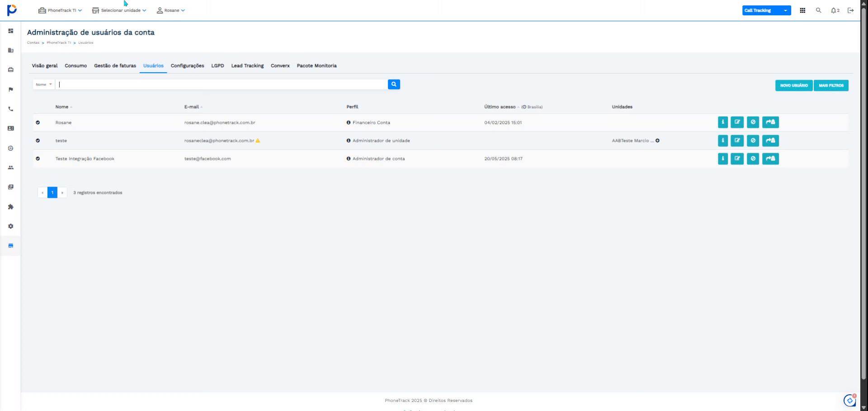Click the puzzle piece integrations sidebar icon
The width and height of the screenshot is (868, 411).
pos(11,207)
